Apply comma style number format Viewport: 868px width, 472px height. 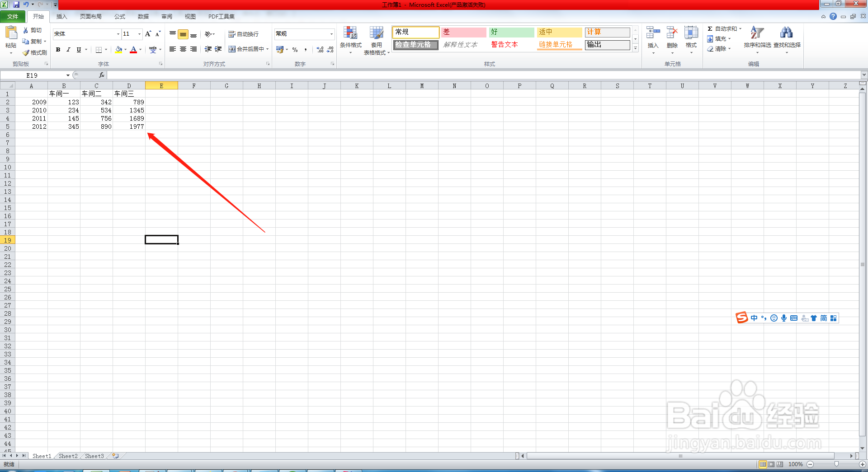point(306,50)
